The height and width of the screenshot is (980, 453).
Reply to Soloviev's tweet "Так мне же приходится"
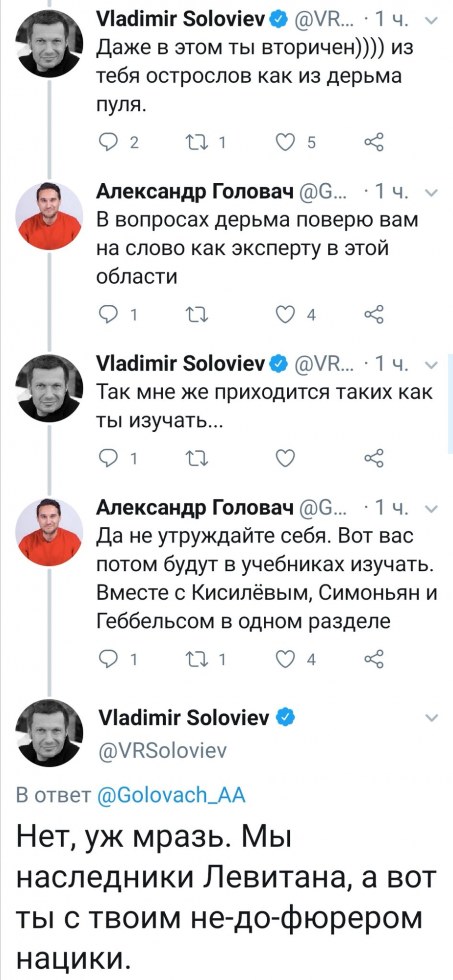coord(107,458)
